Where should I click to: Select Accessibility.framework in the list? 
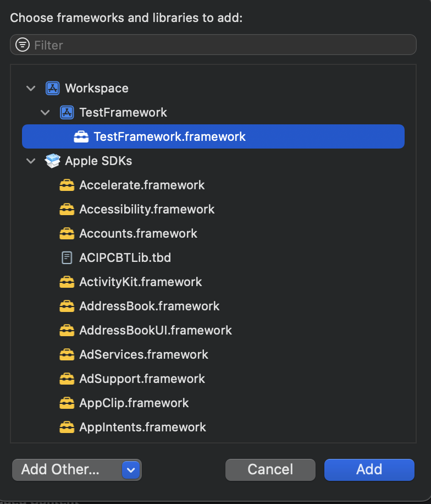[147, 209]
